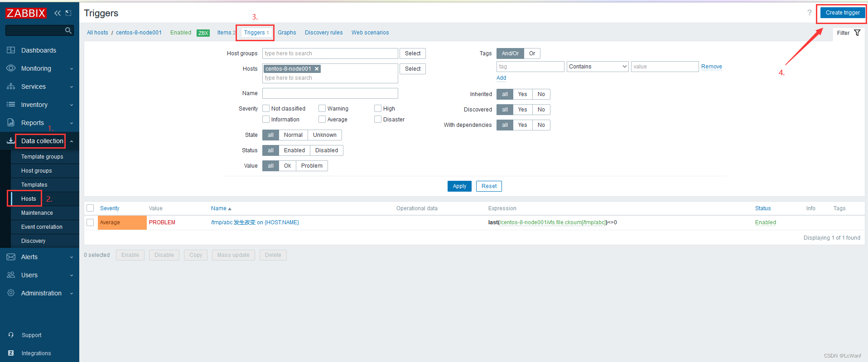Click the Filter funnel icon
Image resolution: width=868 pixels, height=362 pixels.
(x=857, y=33)
